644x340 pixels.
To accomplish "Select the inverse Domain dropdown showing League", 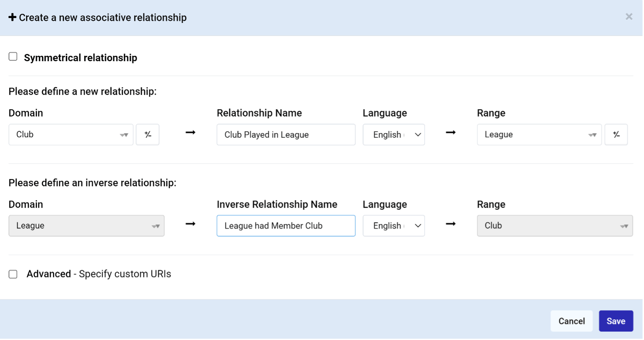I will [x=86, y=225].
